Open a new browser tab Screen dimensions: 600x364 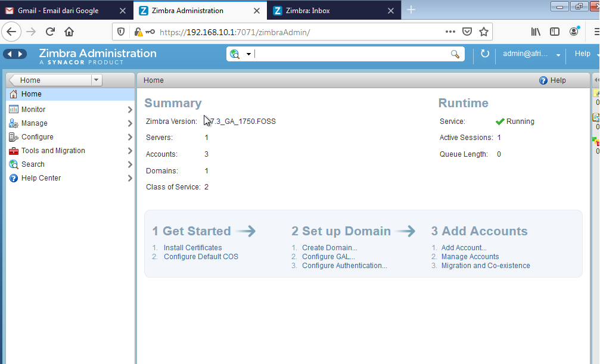(x=411, y=10)
